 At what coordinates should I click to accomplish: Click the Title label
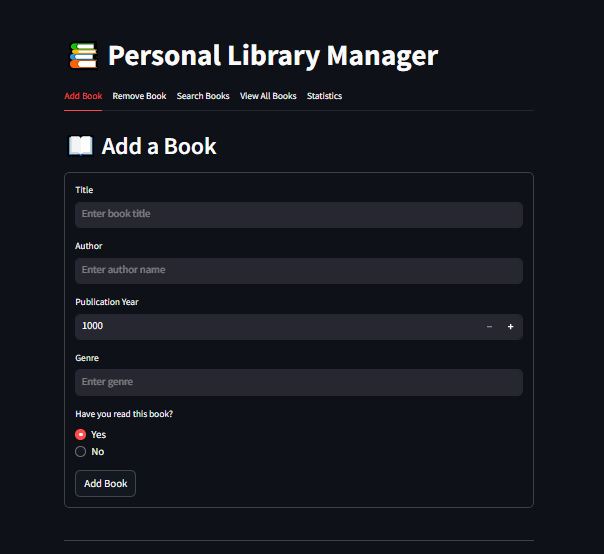click(84, 190)
